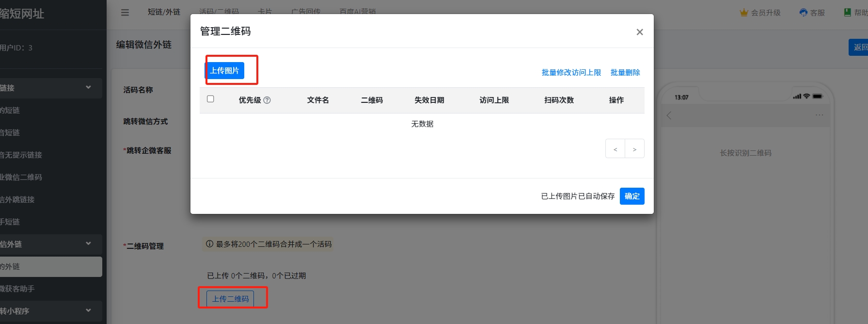Screen dimensions: 868x324
Task: Click the 批量删除 link
Action: point(625,73)
